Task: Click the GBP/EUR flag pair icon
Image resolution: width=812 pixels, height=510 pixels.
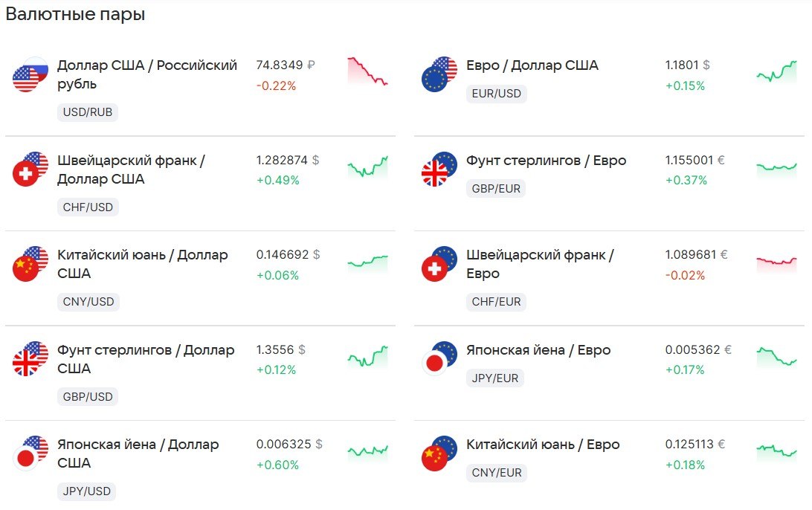Action: click(x=439, y=170)
